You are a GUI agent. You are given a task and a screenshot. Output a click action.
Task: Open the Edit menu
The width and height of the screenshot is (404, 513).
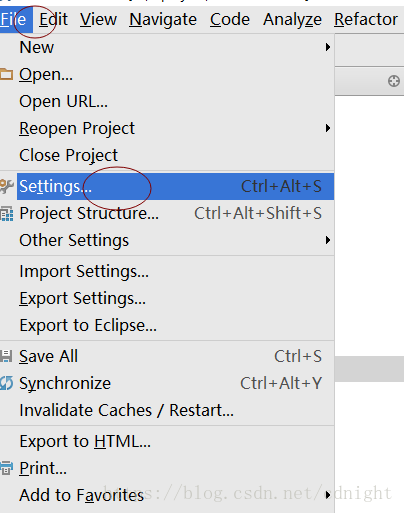[53, 19]
